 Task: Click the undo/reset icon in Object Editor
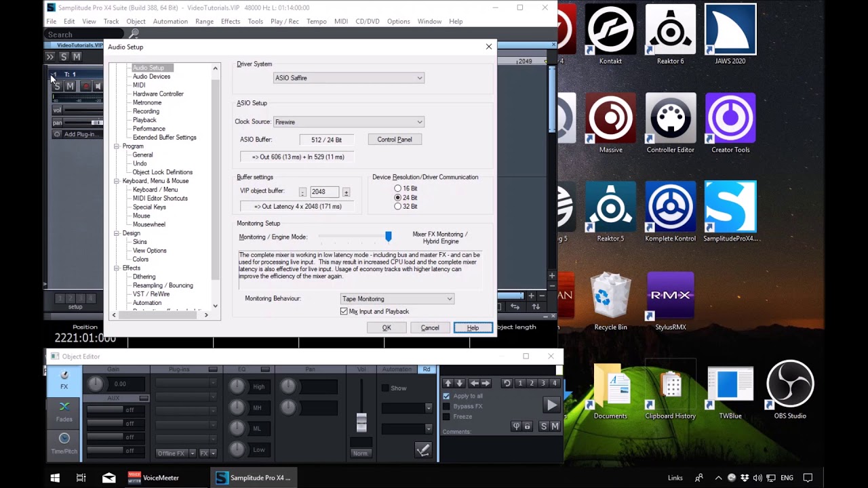[x=507, y=383]
